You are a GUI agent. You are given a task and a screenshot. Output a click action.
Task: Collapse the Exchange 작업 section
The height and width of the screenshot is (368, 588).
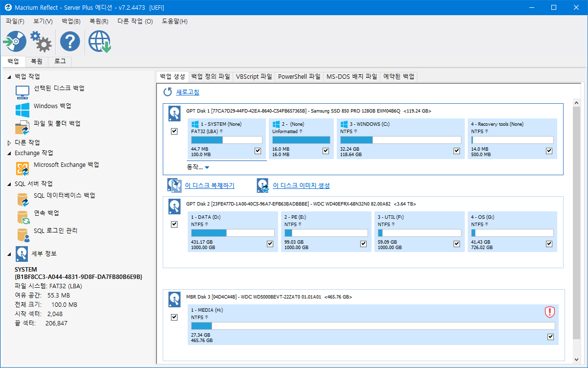[x=9, y=153]
